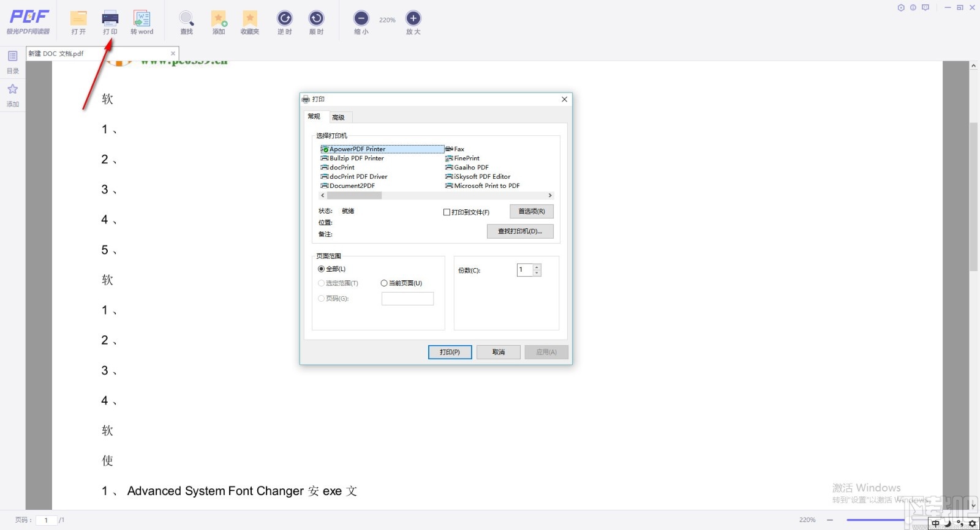Close the 新建 DOC 文档.pdf tab
Viewport: 980px width, 530px height.
click(x=173, y=53)
